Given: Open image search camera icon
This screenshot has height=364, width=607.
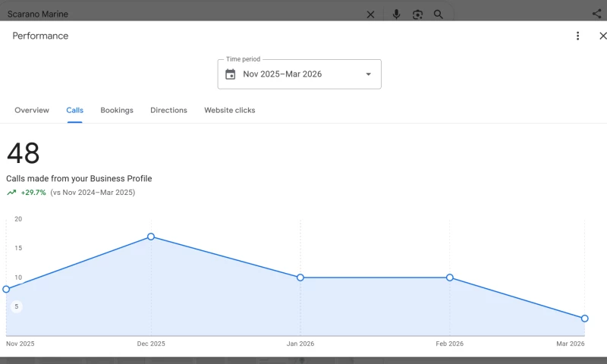Looking at the screenshot, I should (x=417, y=14).
